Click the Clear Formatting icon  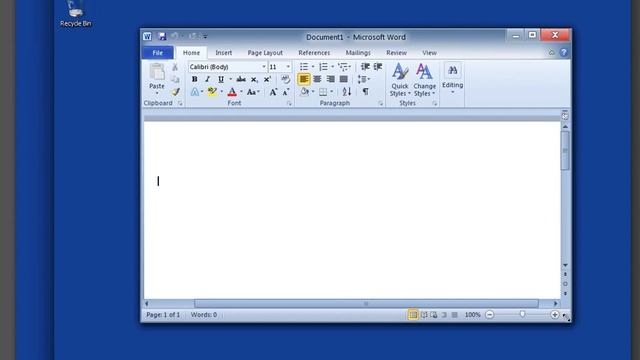point(285,79)
